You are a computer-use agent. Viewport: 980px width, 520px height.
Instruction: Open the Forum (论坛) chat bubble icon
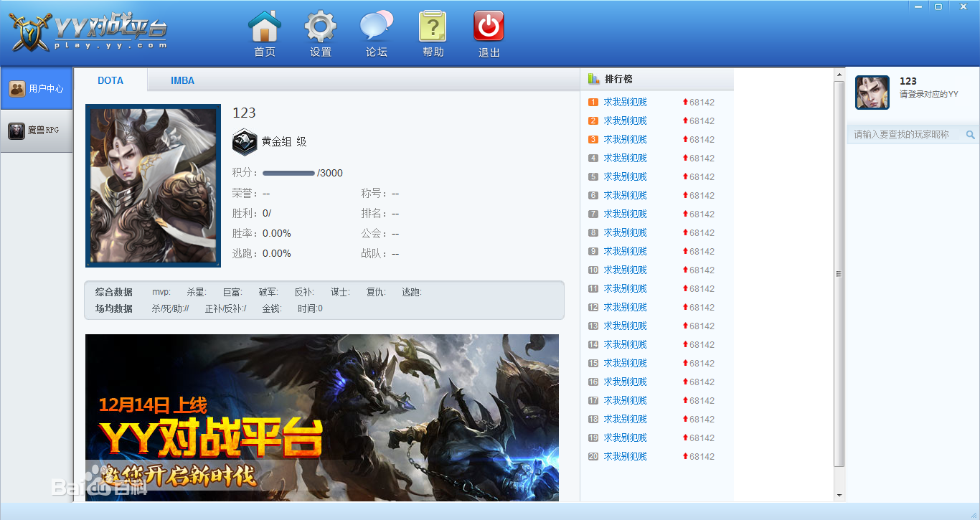(377, 27)
